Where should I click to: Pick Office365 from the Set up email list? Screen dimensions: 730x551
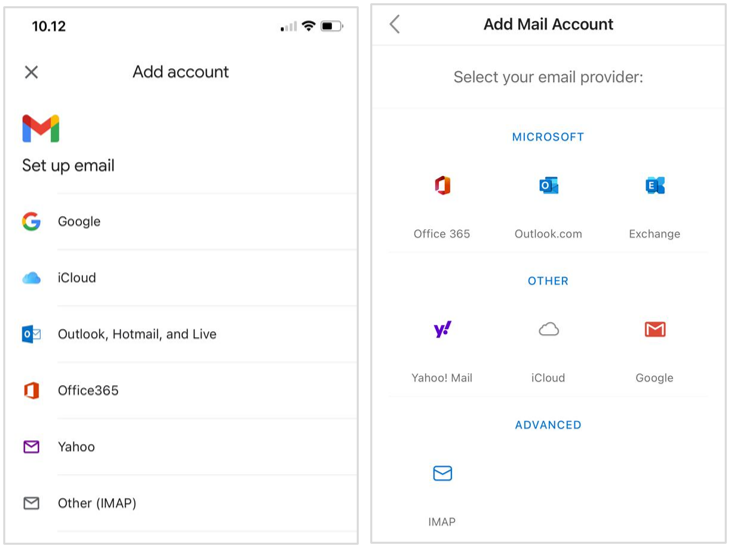pyautogui.click(x=88, y=390)
